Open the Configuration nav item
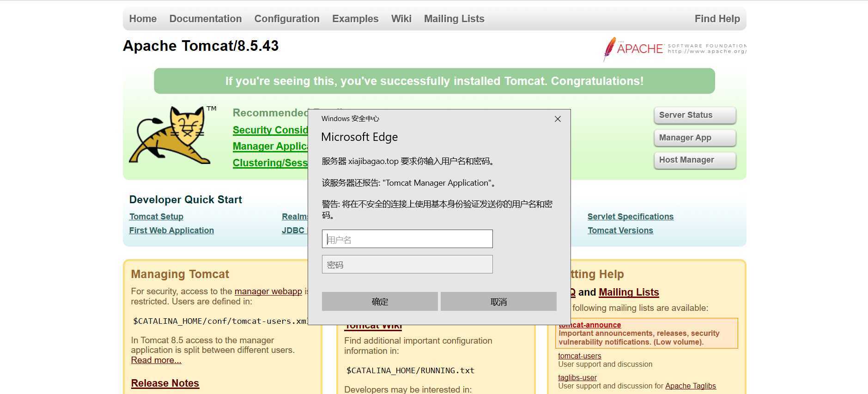 pos(287,19)
